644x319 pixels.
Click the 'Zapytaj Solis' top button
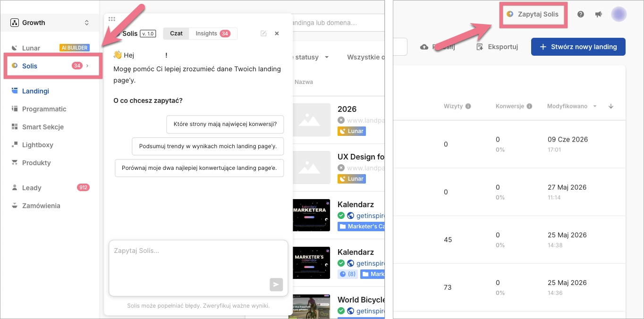click(x=533, y=14)
